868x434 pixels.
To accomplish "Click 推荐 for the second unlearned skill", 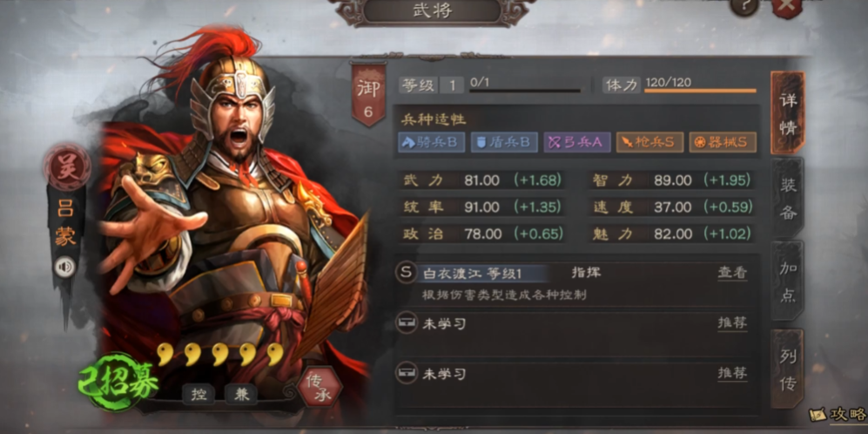I will (732, 373).
